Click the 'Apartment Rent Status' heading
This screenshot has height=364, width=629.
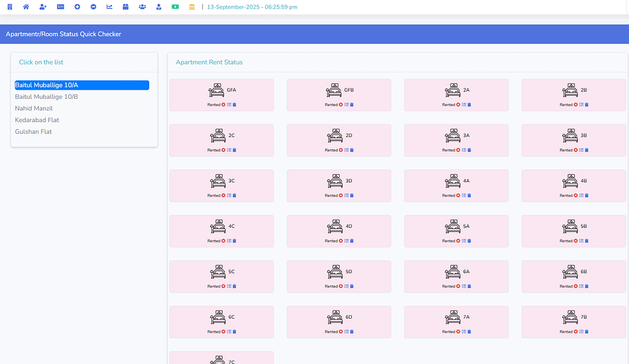(209, 62)
